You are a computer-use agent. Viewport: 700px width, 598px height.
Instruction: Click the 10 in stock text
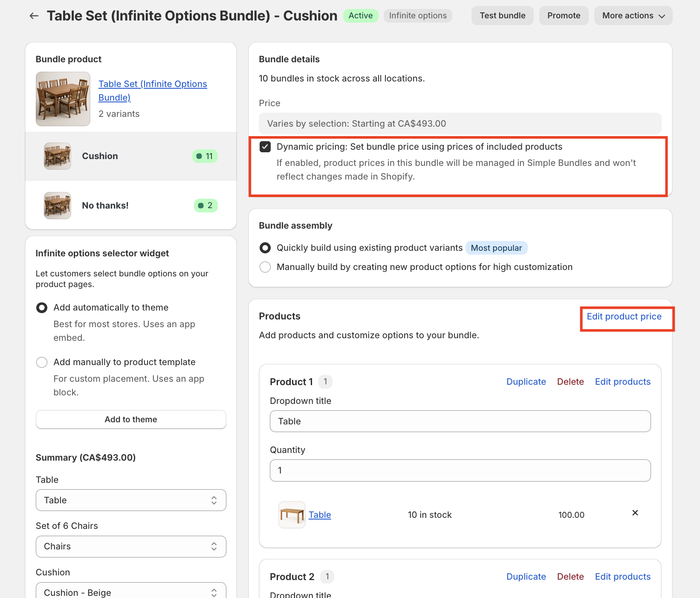[430, 515]
